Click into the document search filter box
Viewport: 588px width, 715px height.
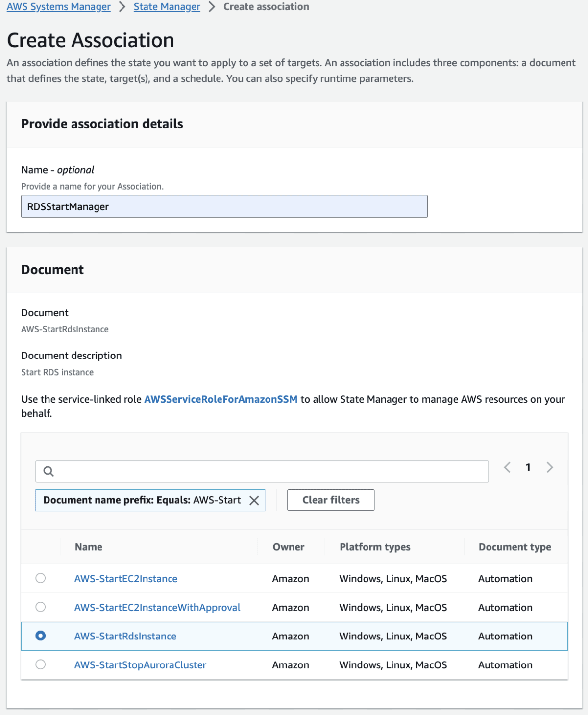(x=262, y=471)
